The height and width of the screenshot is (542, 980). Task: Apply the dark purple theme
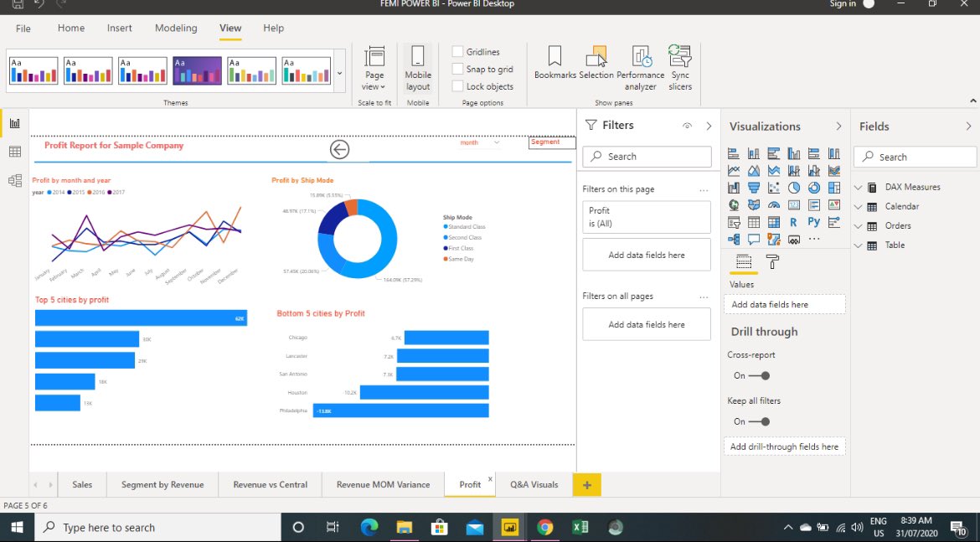(x=197, y=70)
